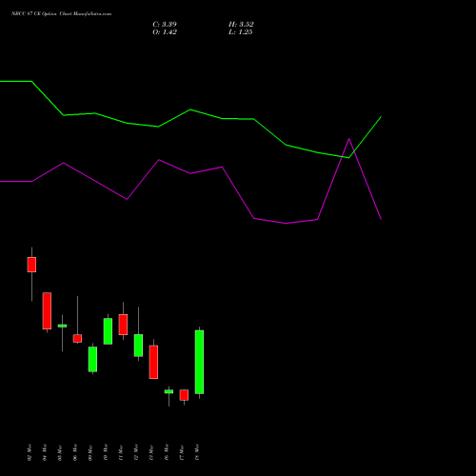Select the close value C: 3.39
Viewport: 476px width, 476px height.
pyautogui.click(x=165, y=24)
